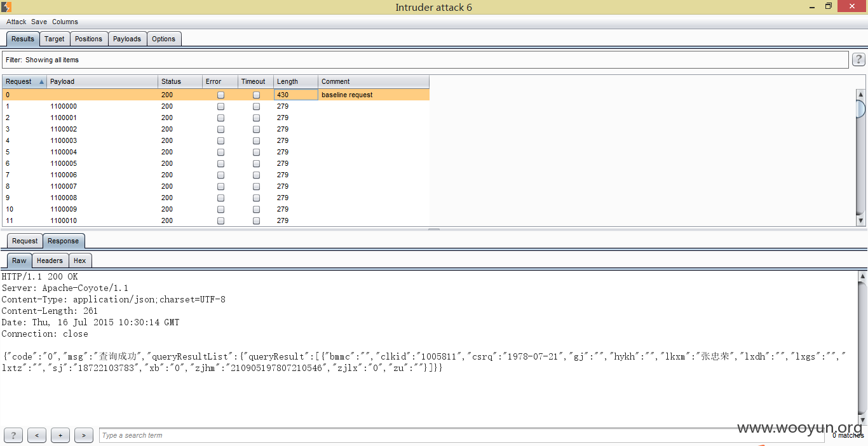Toggle Error checkbox for request 0
868x446 pixels.
point(220,95)
